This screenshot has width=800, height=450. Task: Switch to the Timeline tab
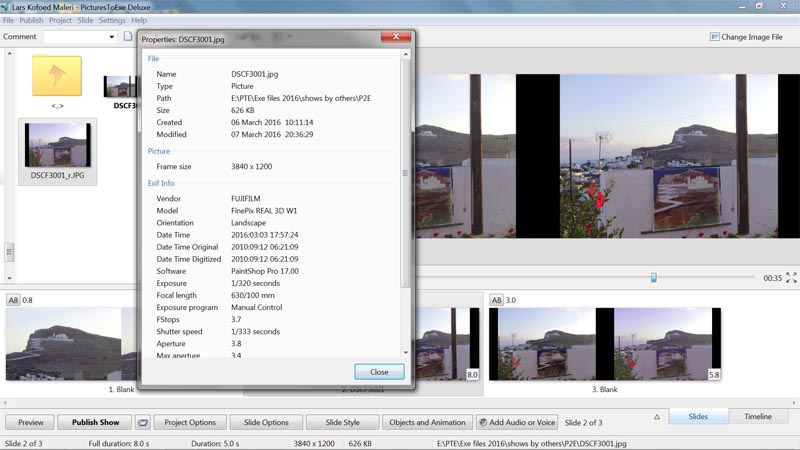click(758, 416)
